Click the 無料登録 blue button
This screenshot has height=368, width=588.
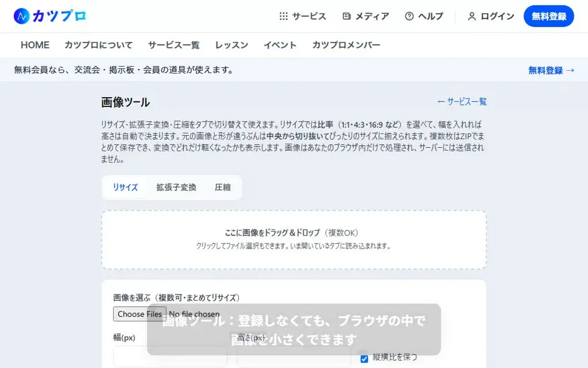[x=549, y=16]
